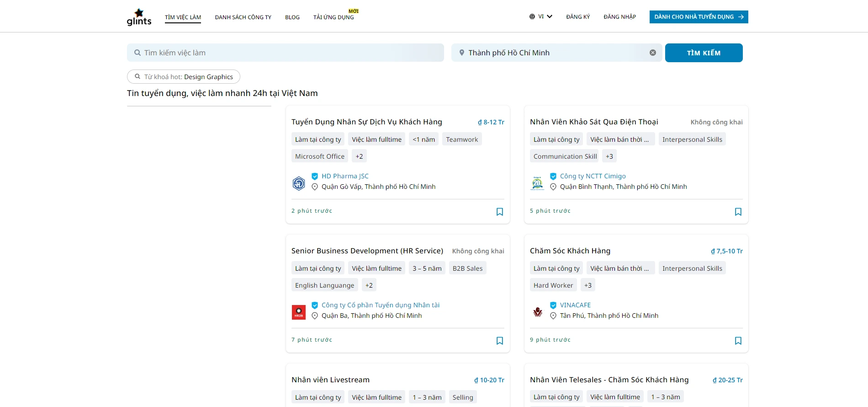Open Senior Business Development (HR Service) title

pyautogui.click(x=367, y=251)
